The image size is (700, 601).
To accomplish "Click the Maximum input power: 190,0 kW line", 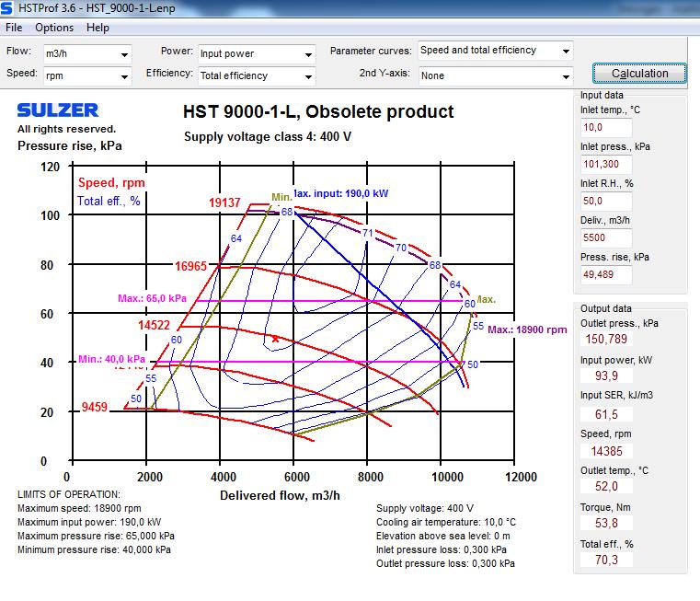I will coord(89,523).
